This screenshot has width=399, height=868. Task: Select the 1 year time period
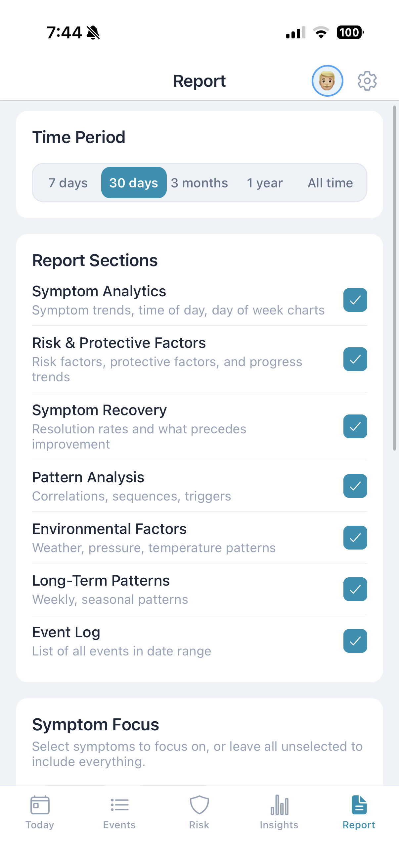pyautogui.click(x=265, y=182)
